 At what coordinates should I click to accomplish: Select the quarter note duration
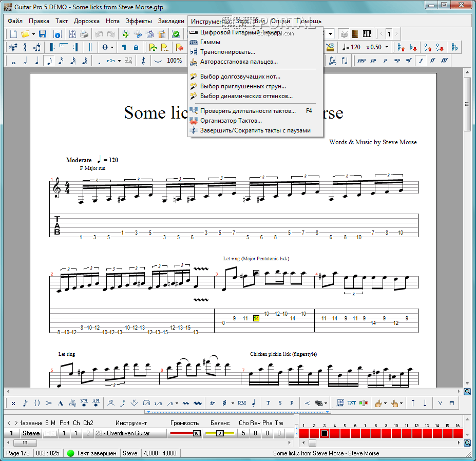pos(37,61)
